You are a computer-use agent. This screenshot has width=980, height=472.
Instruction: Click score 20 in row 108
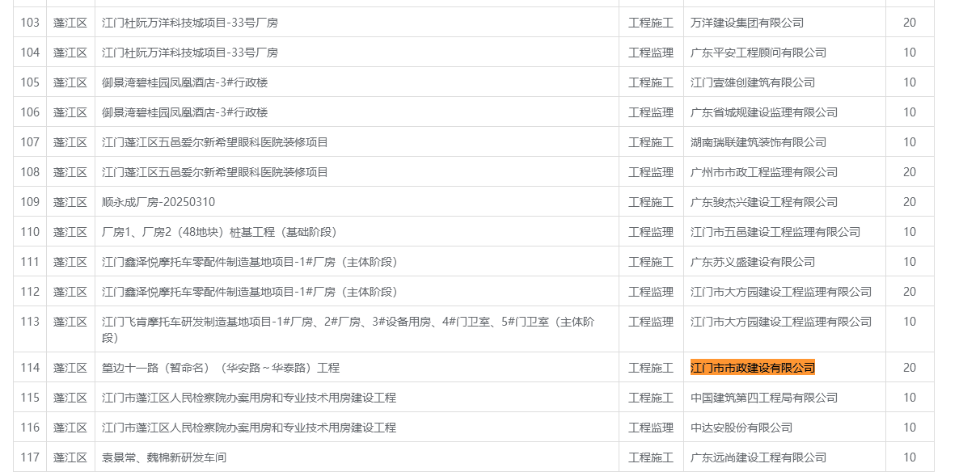[910, 172]
